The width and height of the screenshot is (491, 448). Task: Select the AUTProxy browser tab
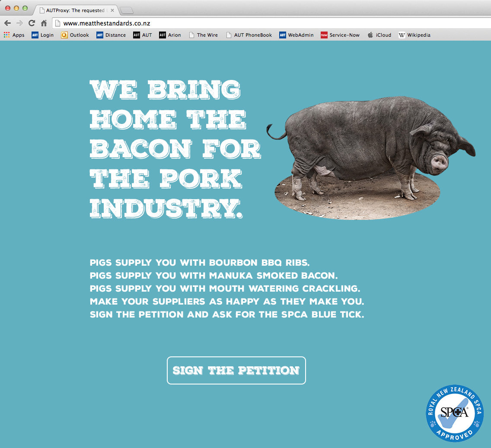pos(76,10)
